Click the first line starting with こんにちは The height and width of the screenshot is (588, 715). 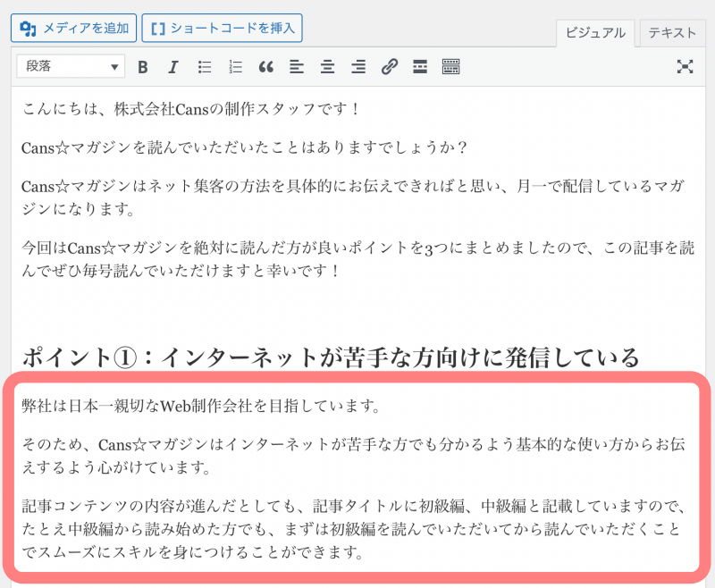click(x=191, y=109)
